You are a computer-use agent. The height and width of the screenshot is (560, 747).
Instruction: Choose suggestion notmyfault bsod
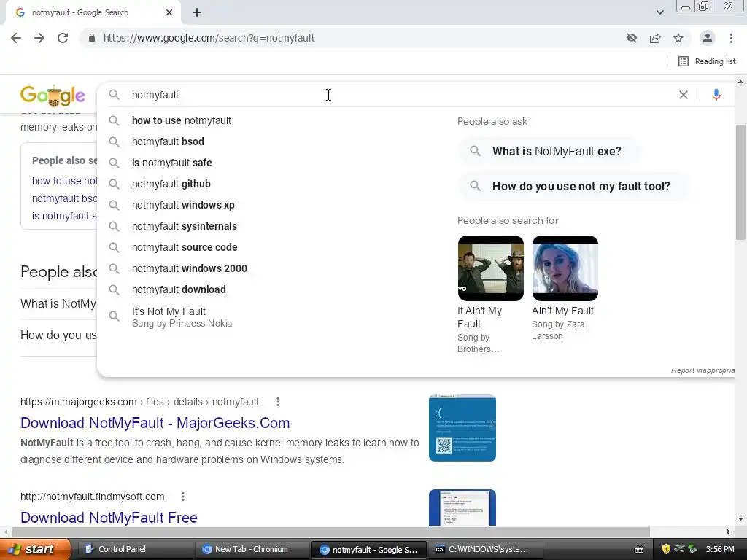tap(168, 141)
